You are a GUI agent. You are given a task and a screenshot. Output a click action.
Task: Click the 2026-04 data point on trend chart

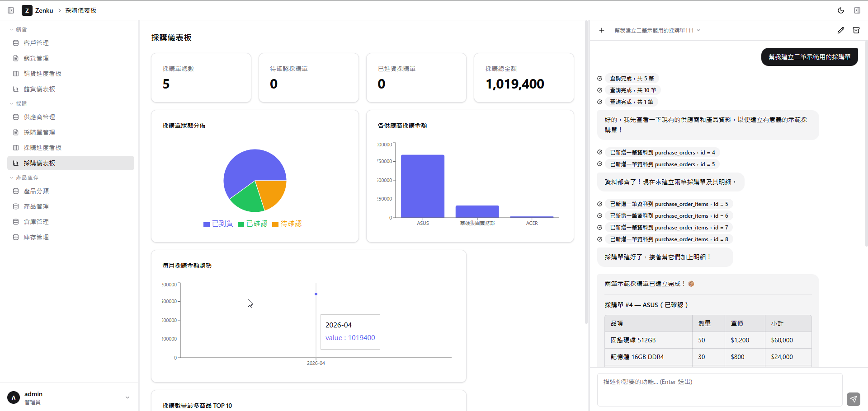tap(316, 294)
